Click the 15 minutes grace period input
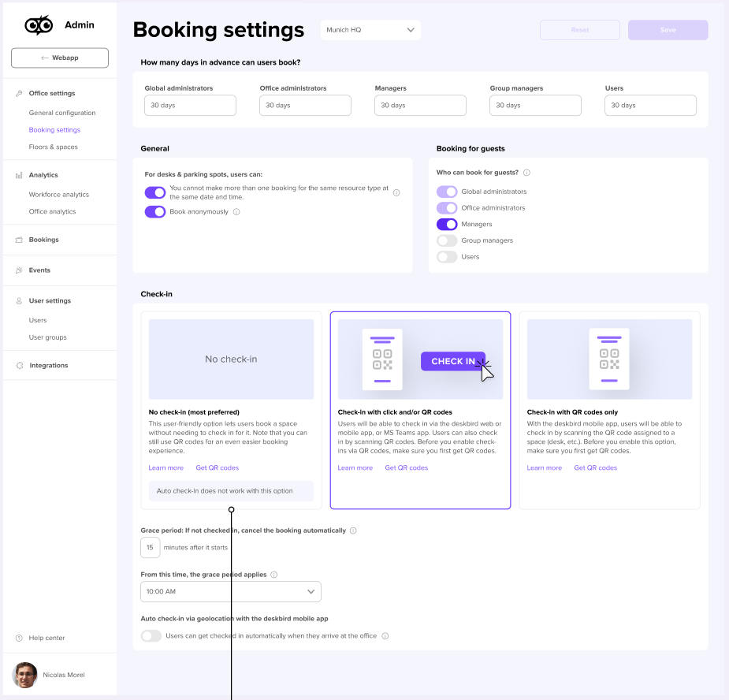 coord(150,547)
